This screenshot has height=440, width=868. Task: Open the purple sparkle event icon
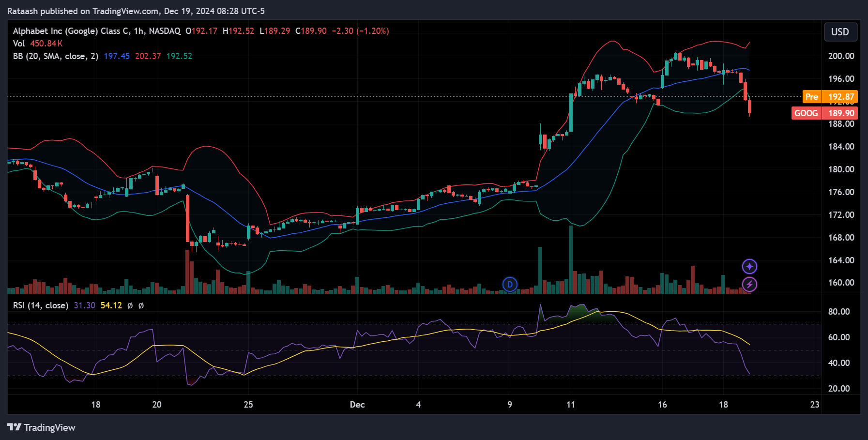tap(749, 266)
